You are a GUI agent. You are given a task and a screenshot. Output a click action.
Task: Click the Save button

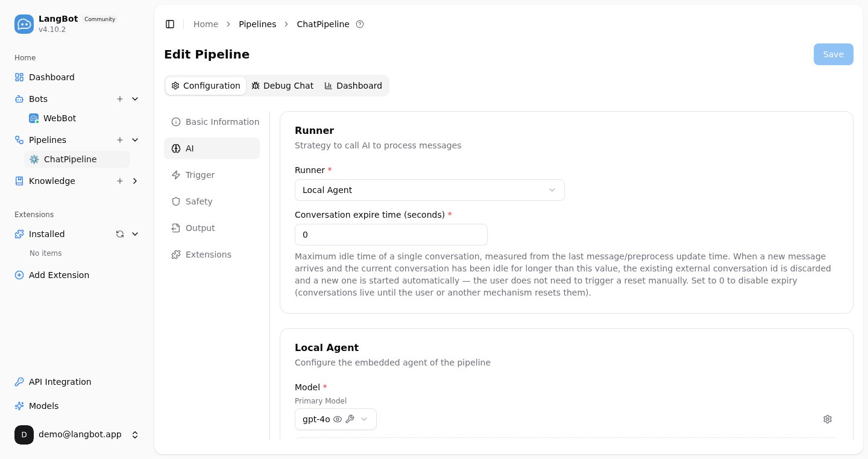(834, 54)
